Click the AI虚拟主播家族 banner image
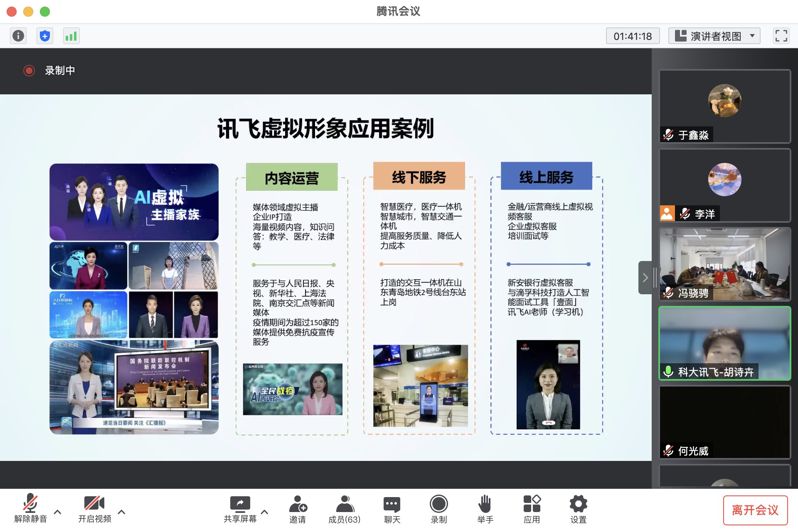This screenshot has height=532, width=798. point(134,202)
